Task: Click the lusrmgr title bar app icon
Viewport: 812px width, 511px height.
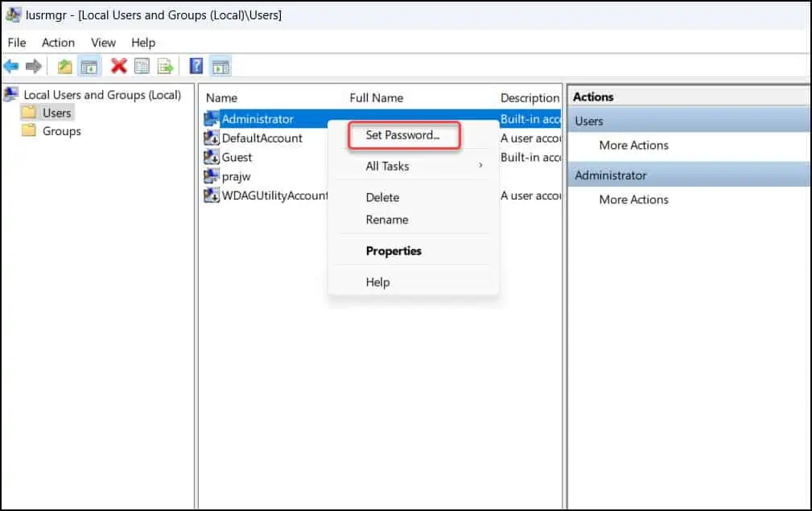Action: [x=13, y=14]
